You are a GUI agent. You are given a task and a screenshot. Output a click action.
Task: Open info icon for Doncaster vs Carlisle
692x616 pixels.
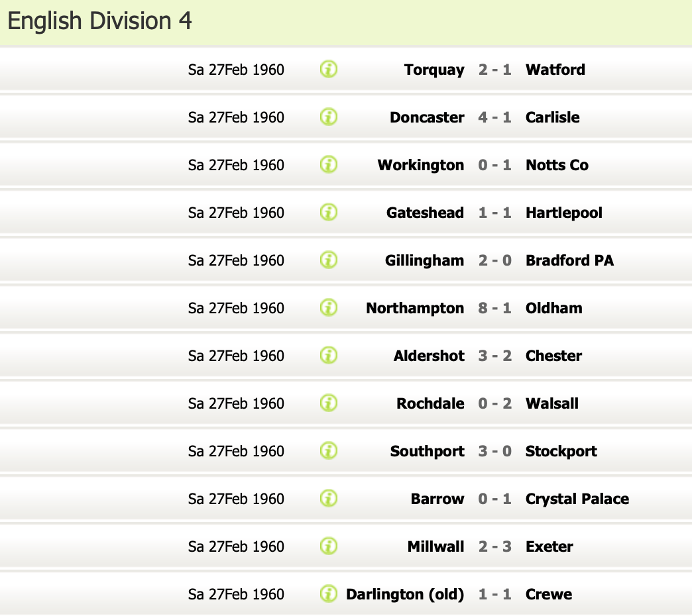(329, 117)
